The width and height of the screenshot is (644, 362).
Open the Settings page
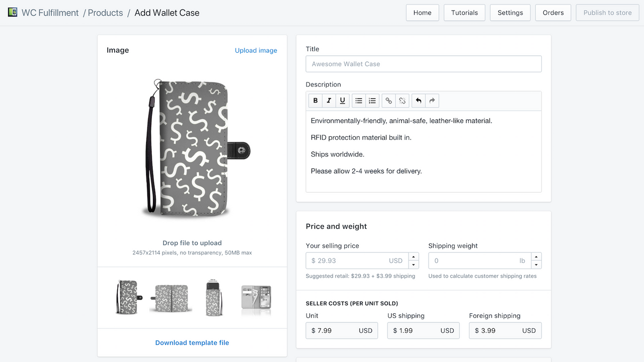(510, 13)
